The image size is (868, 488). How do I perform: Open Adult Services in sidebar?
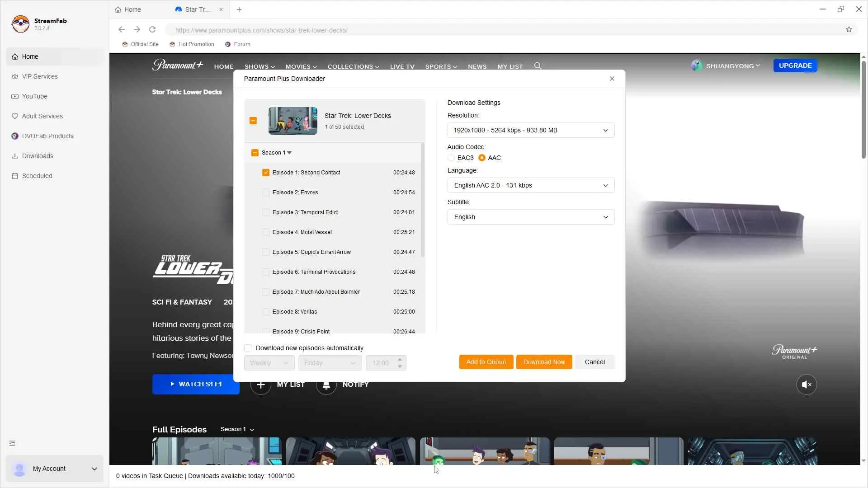click(54, 116)
